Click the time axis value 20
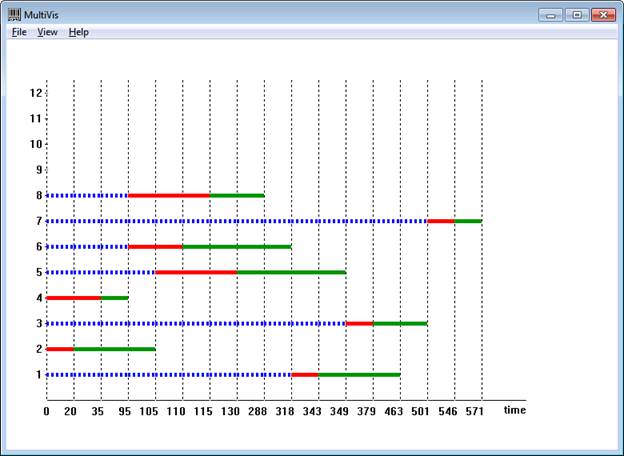 pyautogui.click(x=70, y=411)
